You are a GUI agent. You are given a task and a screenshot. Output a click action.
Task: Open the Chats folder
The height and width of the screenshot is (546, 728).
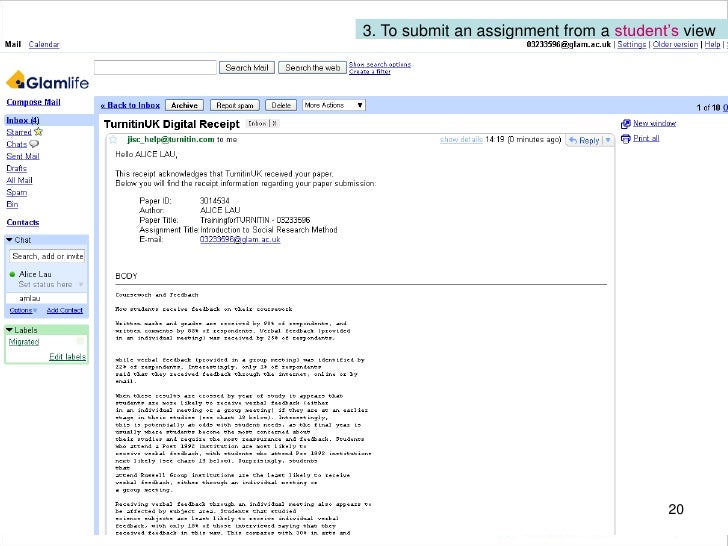(x=17, y=144)
